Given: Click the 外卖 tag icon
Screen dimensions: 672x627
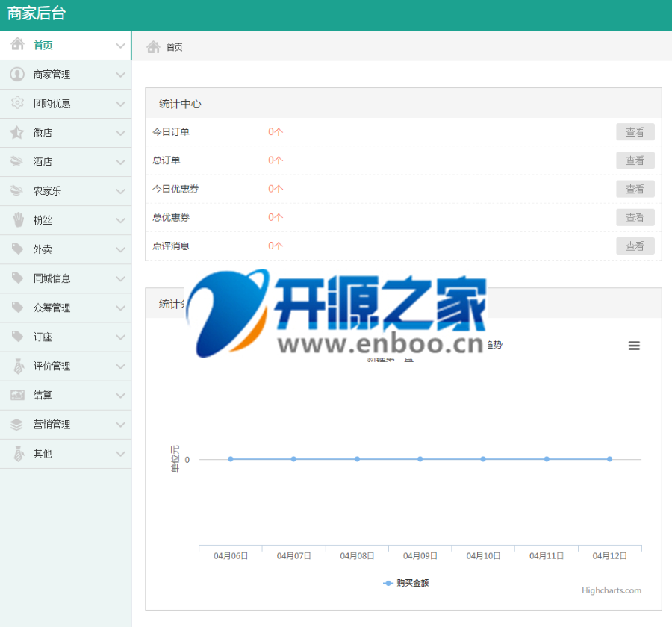Looking at the screenshot, I should pos(17,249).
